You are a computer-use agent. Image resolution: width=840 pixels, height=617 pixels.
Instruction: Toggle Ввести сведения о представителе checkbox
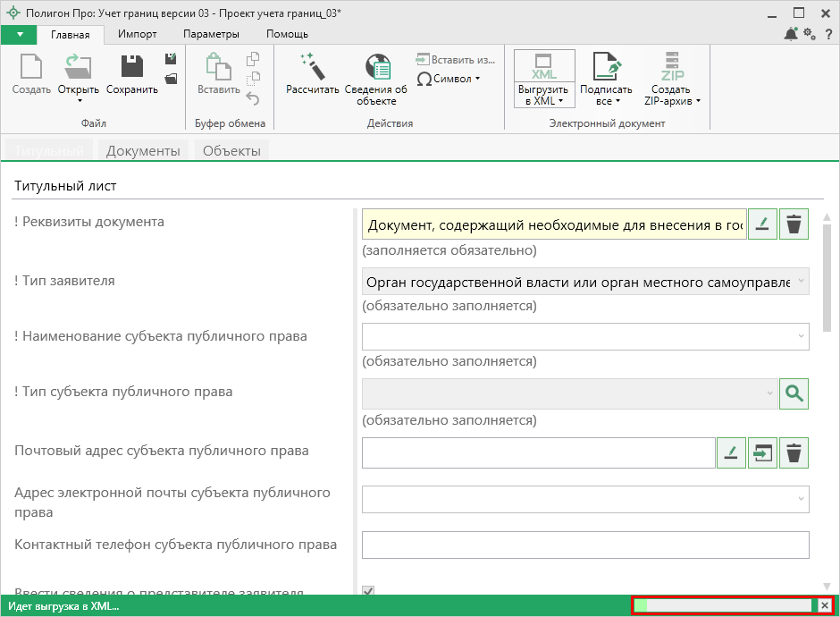pyautogui.click(x=368, y=591)
